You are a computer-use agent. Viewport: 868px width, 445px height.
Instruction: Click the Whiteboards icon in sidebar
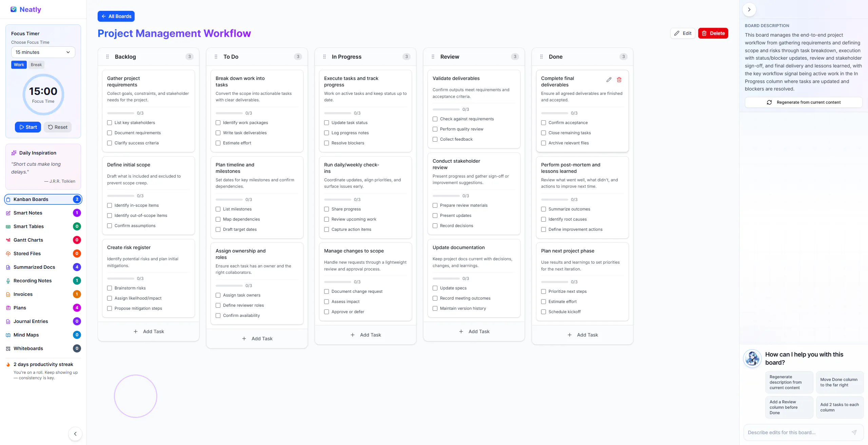coord(8,348)
